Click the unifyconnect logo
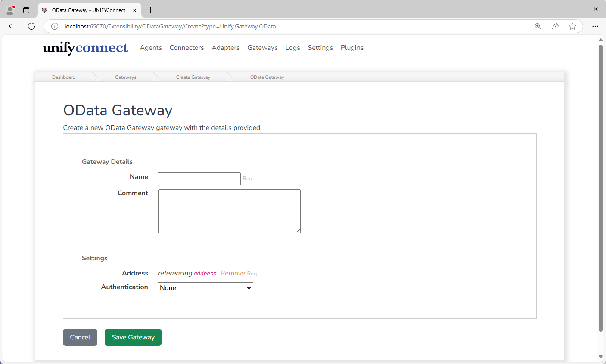 (85, 48)
